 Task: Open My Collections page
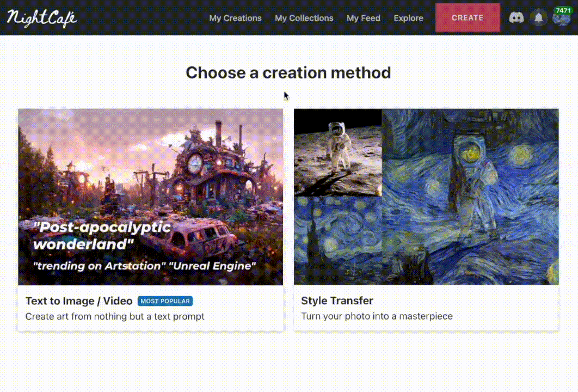304,18
